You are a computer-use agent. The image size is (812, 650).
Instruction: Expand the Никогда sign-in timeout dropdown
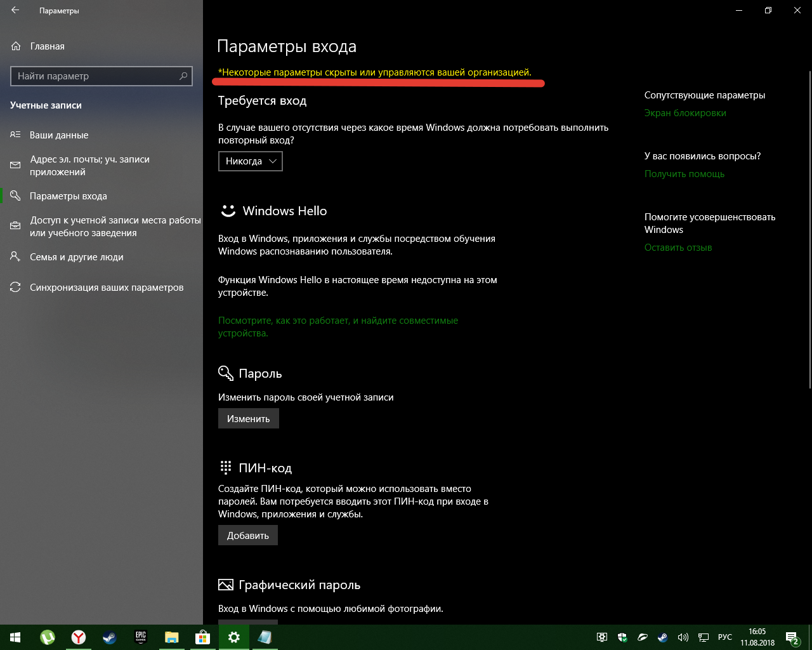point(251,161)
